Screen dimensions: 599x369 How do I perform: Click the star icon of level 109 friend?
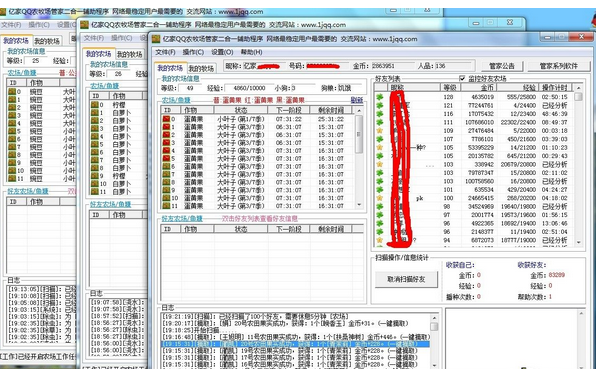pyautogui.click(x=380, y=130)
